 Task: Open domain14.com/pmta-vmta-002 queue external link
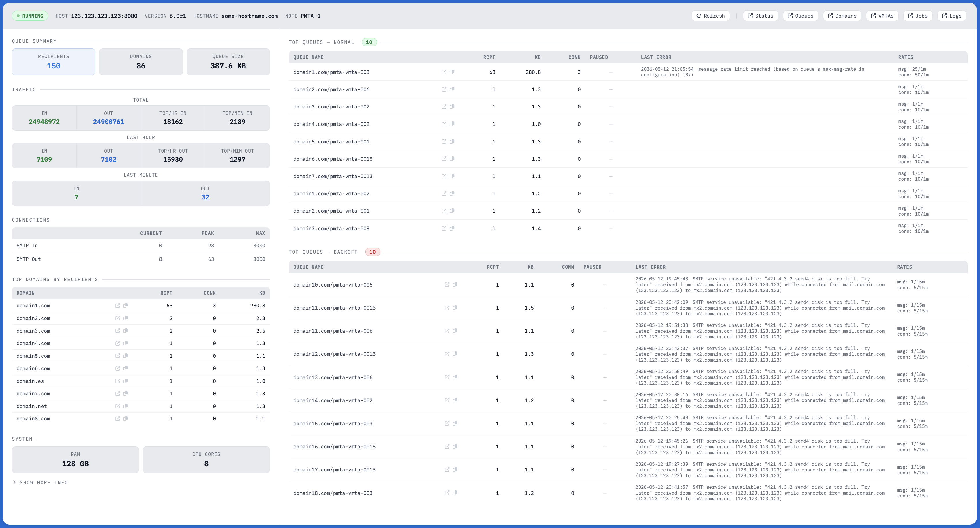[x=447, y=400]
